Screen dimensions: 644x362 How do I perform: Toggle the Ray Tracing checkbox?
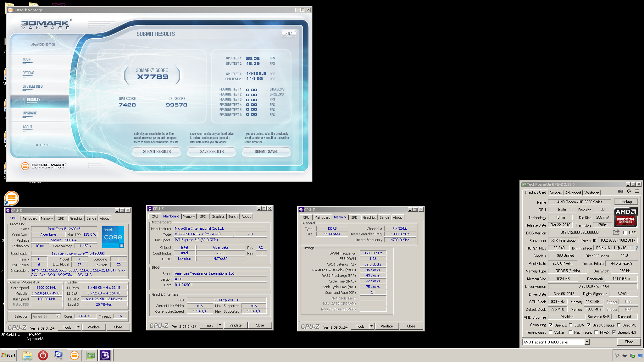pos(570,332)
